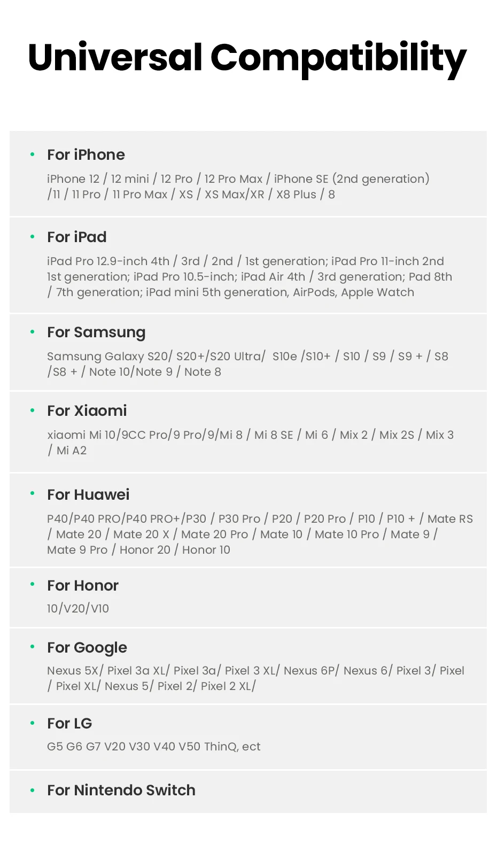The width and height of the screenshot is (497, 868).
Task: Click the green bullet beside For Samsung
Action: click(33, 332)
